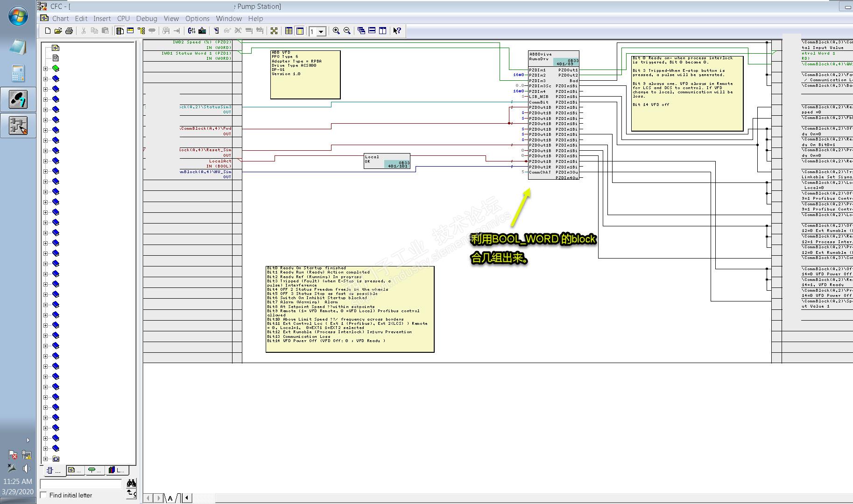Click the Open chart folder icon
The height and width of the screenshot is (504, 853).
(x=58, y=31)
